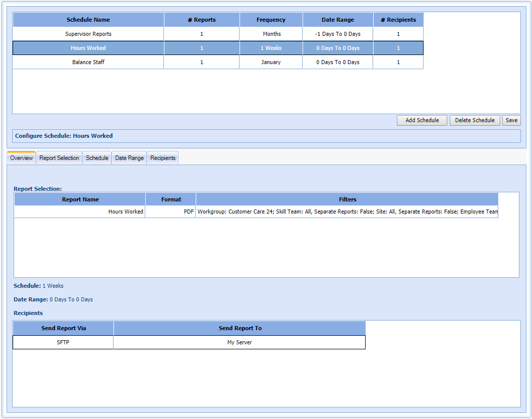Click the # Reports column header

pos(202,20)
